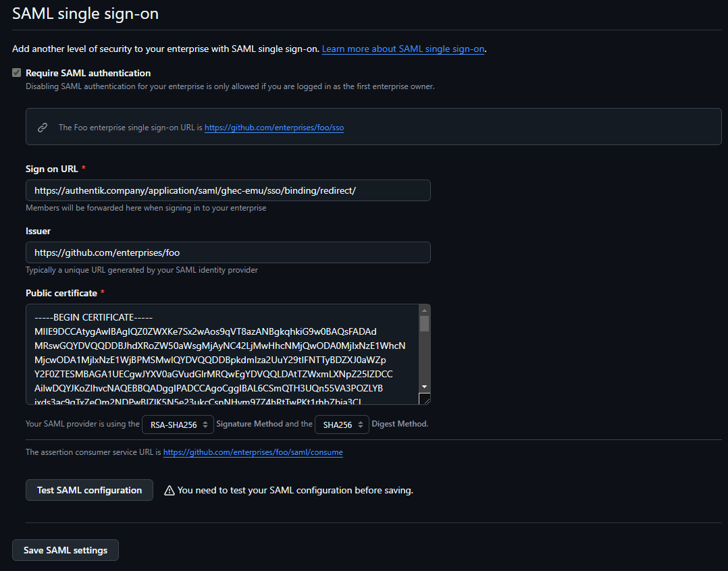Open the Digest Method dropdown showing SHA256

342,423
